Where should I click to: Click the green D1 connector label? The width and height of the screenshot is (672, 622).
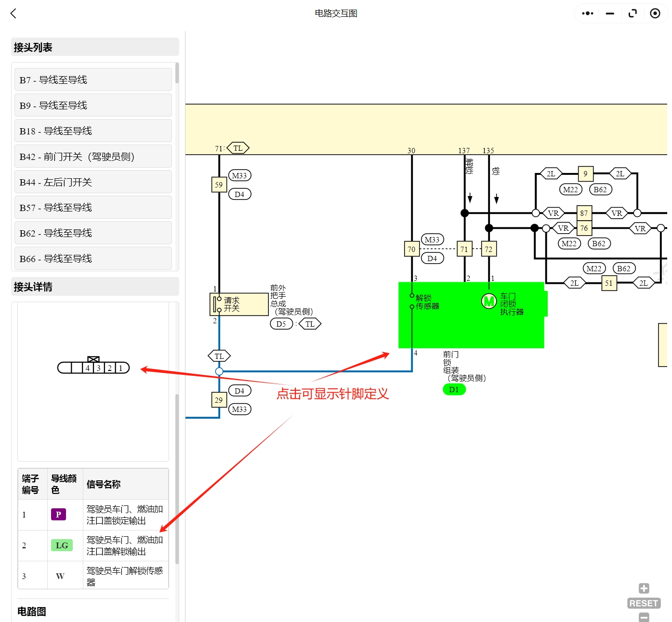(x=453, y=389)
